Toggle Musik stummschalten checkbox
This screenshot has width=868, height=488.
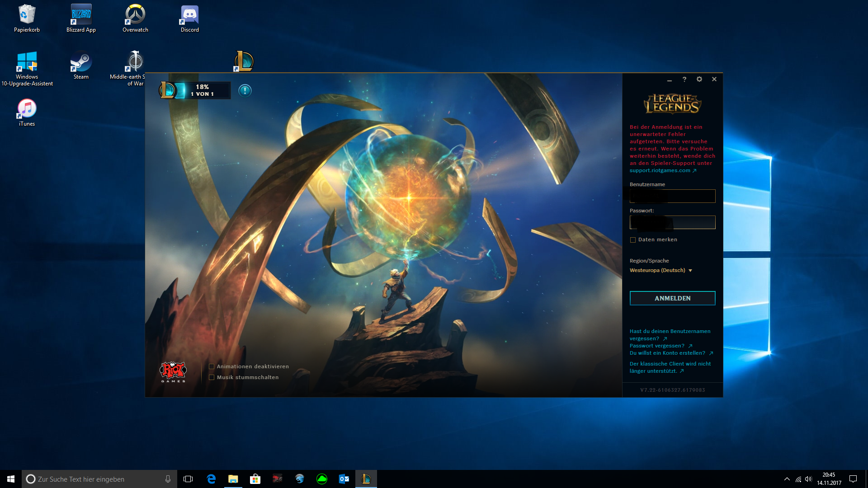click(x=212, y=377)
